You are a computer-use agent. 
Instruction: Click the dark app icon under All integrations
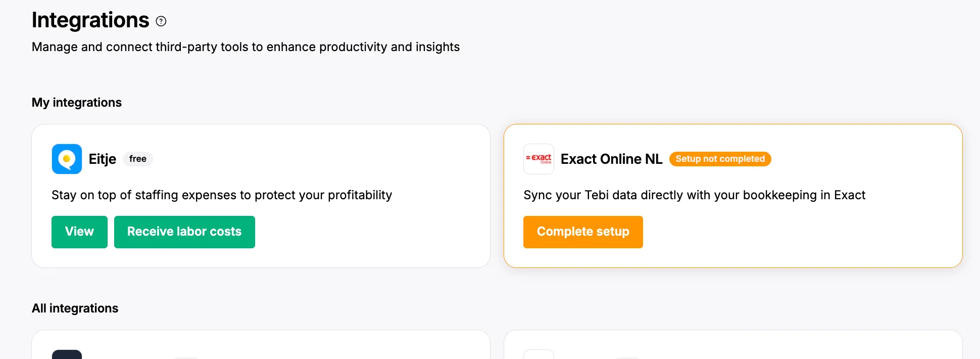click(x=67, y=354)
